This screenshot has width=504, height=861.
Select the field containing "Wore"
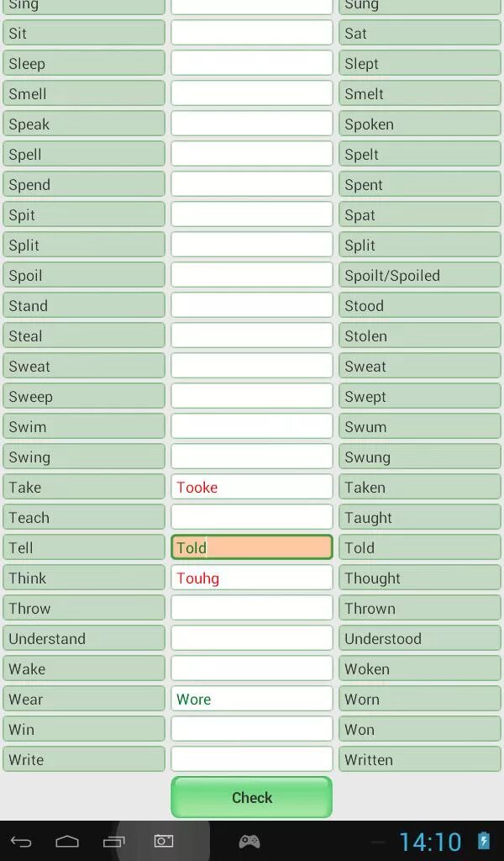tap(252, 699)
